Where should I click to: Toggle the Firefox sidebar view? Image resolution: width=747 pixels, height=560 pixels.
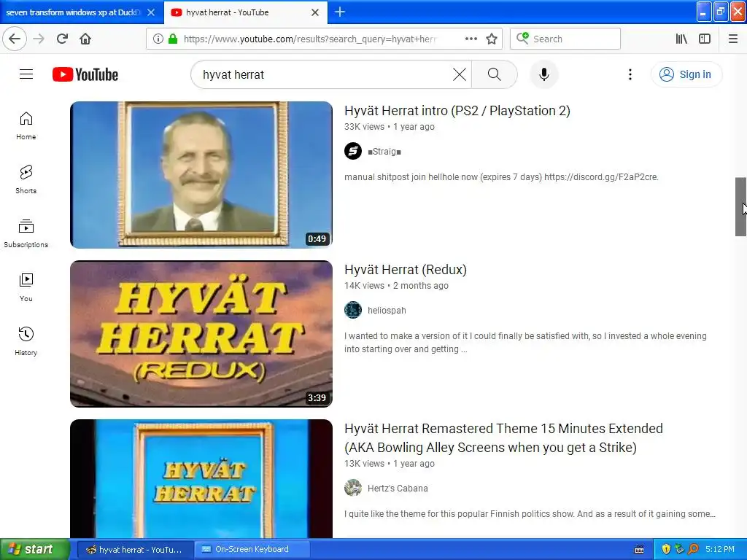pos(705,39)
